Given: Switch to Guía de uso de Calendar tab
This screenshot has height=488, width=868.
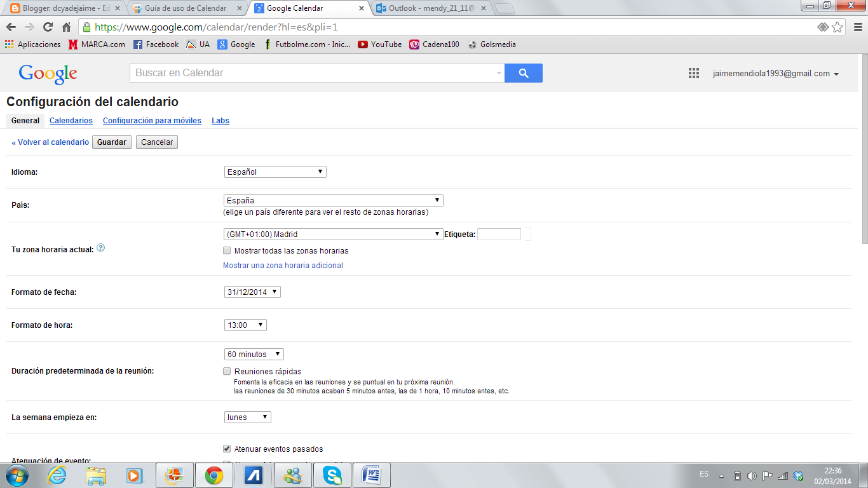Looking at the screenshot, I should pyautogui.click(x=184, y=8).
